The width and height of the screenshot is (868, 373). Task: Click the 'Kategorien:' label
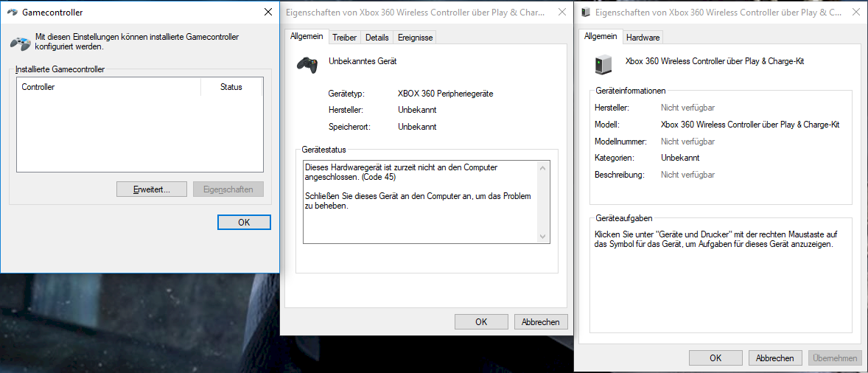(614, 158)
